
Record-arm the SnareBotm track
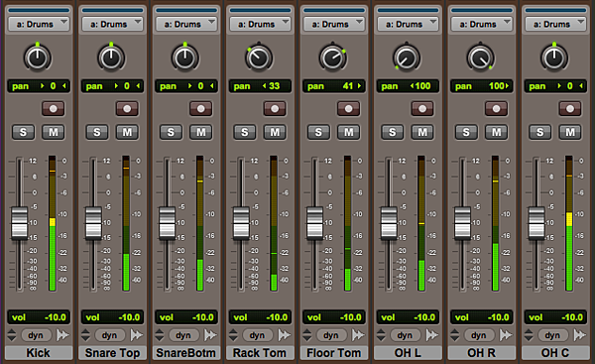pyautogui.click(x=200, y=109)
